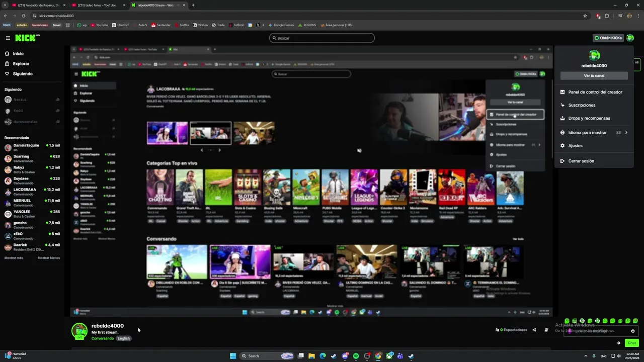Click Mostrar Menos in the sidebar
644x362 pixels.
tap(49, 258)
